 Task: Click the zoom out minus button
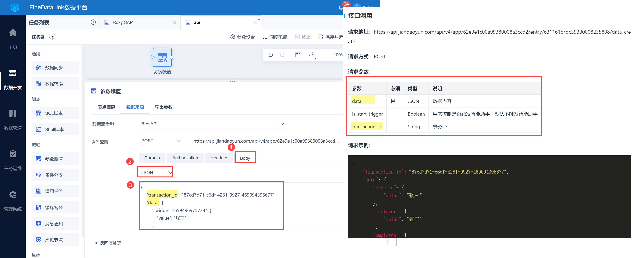point(327,55)
